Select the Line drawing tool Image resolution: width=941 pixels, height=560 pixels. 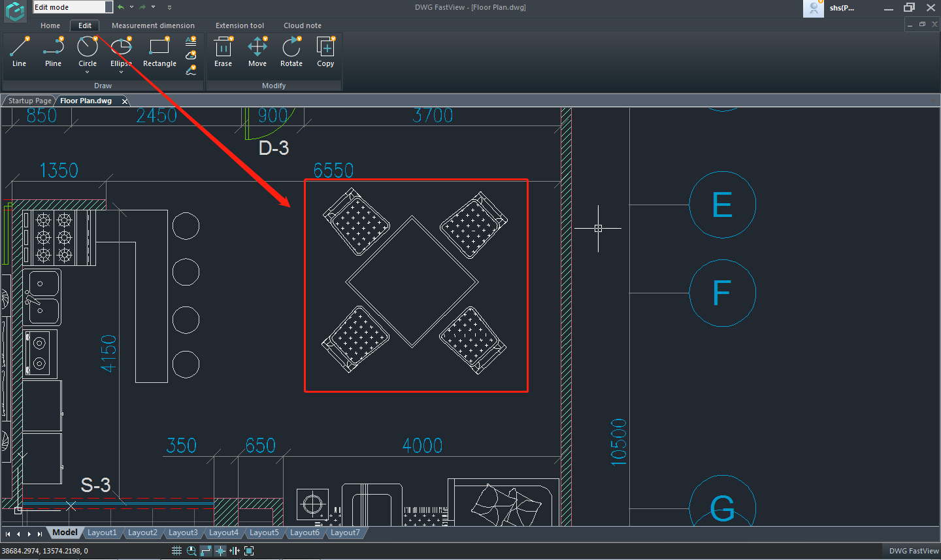click(19, 52)
